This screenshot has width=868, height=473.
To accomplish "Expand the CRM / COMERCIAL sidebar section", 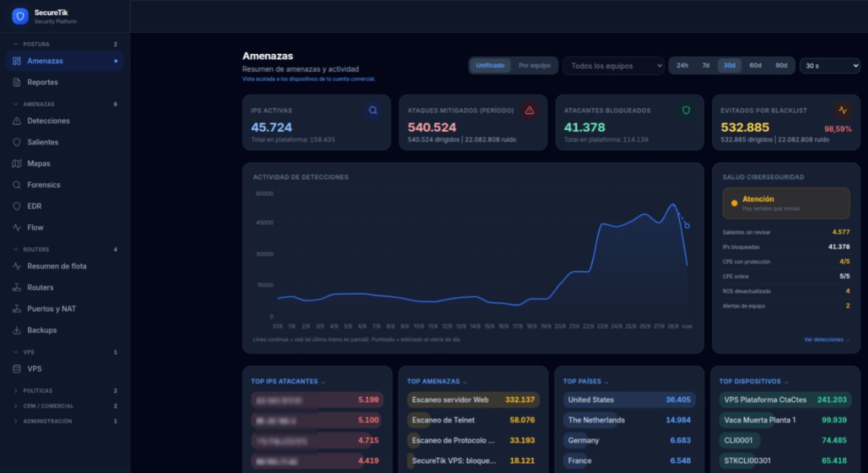I will [65, 406].
